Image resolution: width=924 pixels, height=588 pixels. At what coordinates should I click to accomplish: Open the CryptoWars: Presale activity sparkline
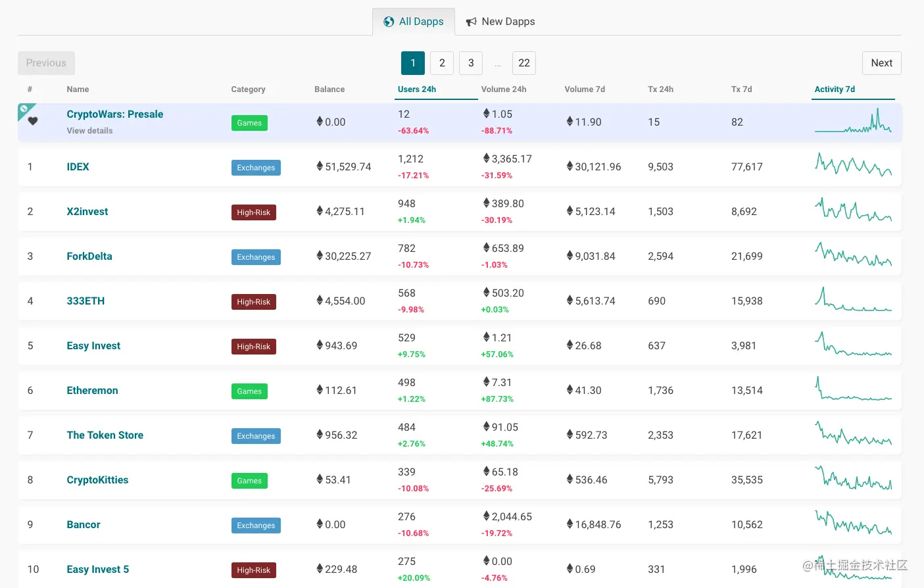853,120
